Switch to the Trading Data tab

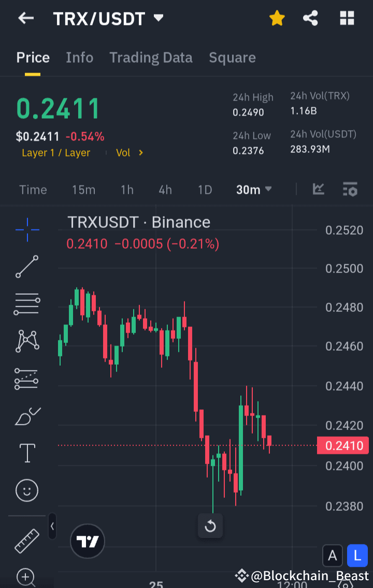coord(151,58)
